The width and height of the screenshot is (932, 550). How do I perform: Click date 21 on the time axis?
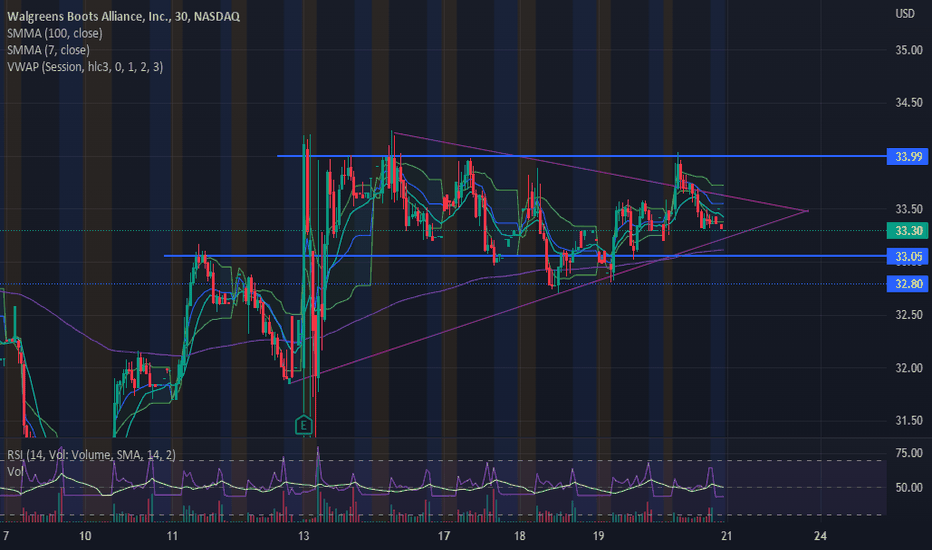726,536
